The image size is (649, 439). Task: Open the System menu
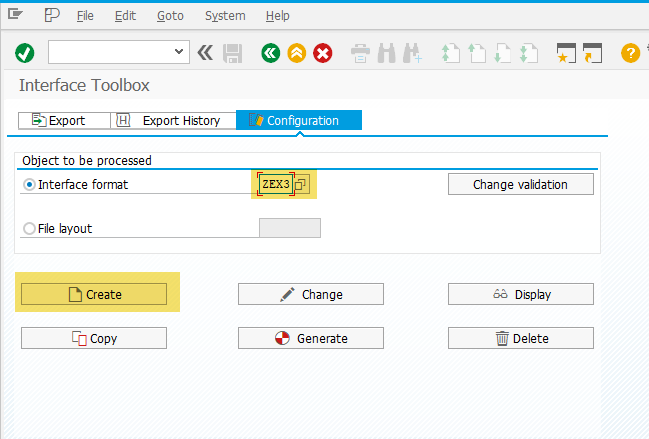225,16
